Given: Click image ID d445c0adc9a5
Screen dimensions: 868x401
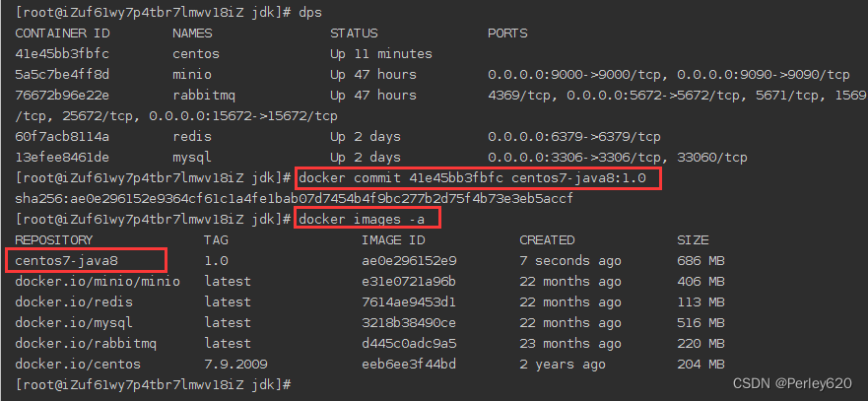Looking at the screenshot, I should [409, 344].
